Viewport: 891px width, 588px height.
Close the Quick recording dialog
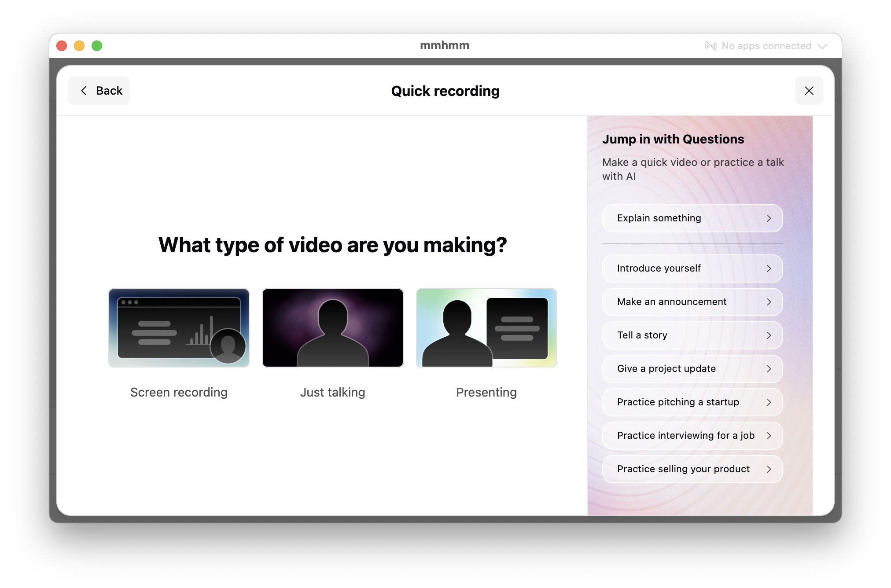click(x=808, y=90)
